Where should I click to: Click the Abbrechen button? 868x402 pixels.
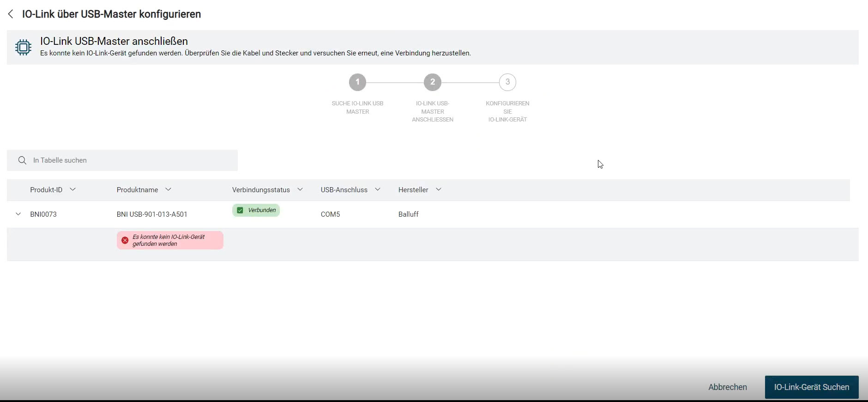pyautogui.click(x=728, y=387)
